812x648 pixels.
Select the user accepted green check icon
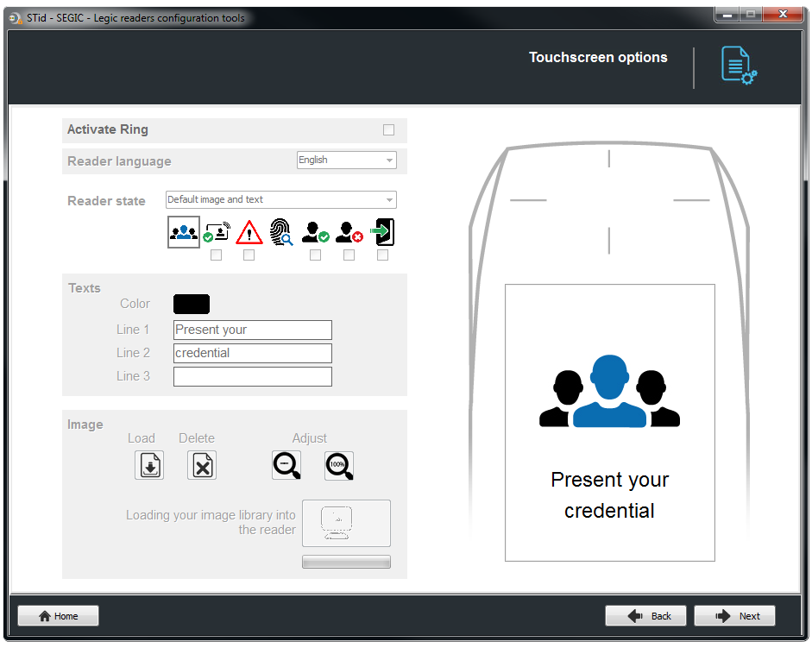(315, 232)
